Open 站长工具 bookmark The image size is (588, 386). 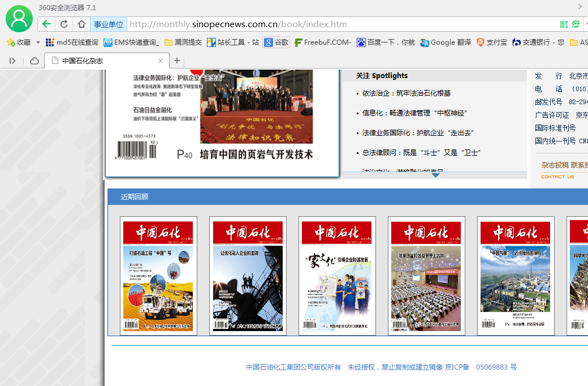233,42
